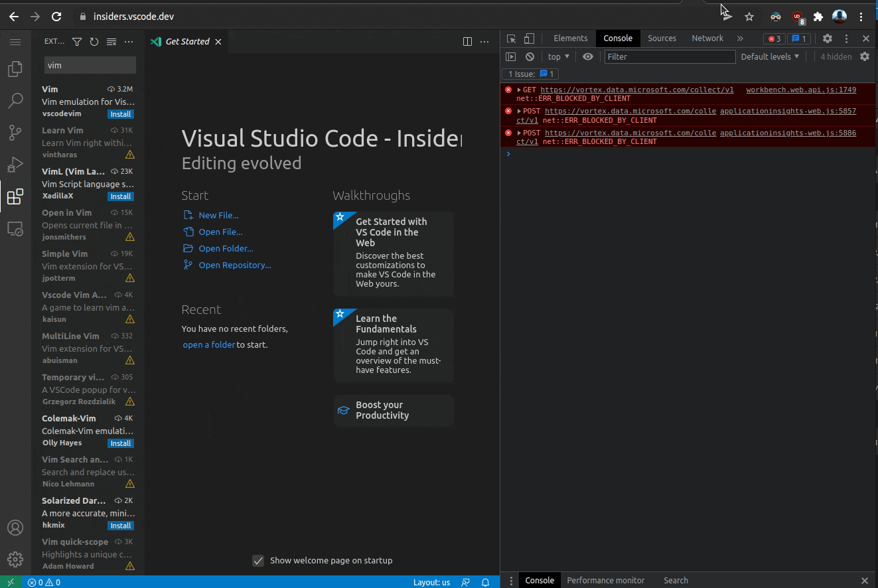Image resolution: width=878 pixels, height=588 pixels.
Task: Open the workbench.web.api.js:1749 source link
Action: (x=801, y=90)
